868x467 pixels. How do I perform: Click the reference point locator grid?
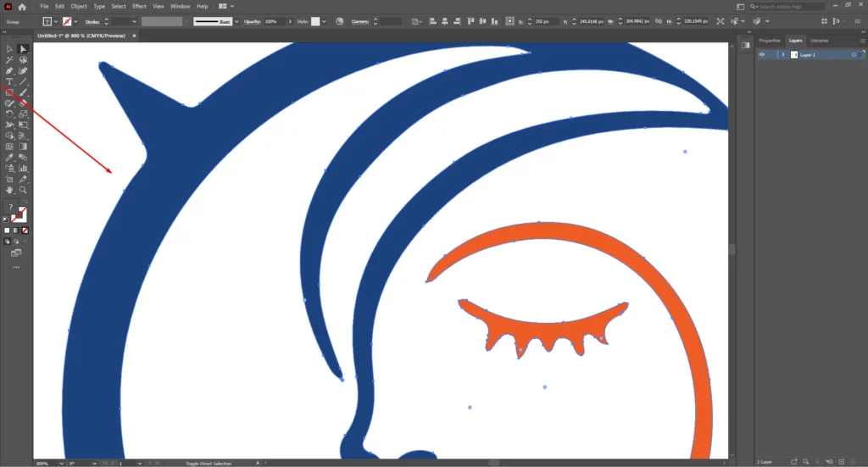(x=509, y=21)
